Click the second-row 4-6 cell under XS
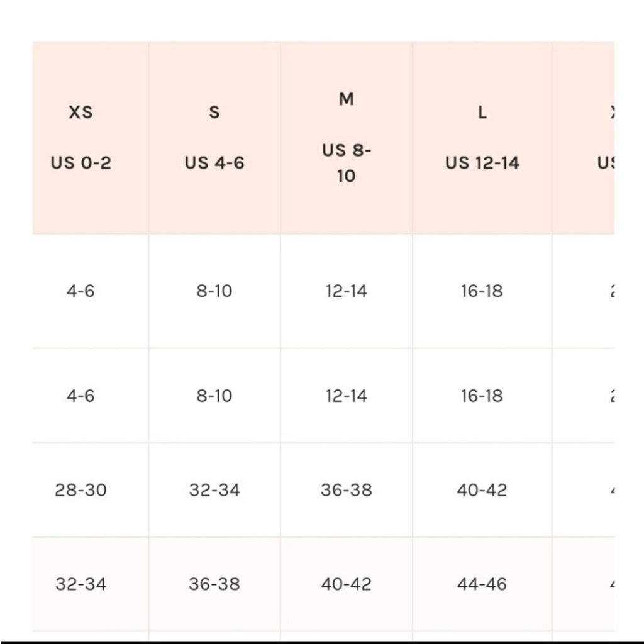Screen dimensions: 644x644 (91, 396)
